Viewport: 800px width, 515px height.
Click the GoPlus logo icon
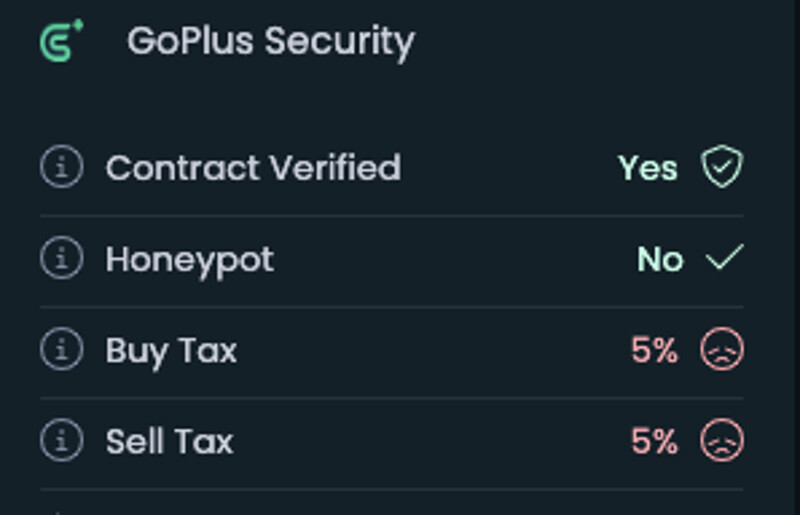(60, 41)
